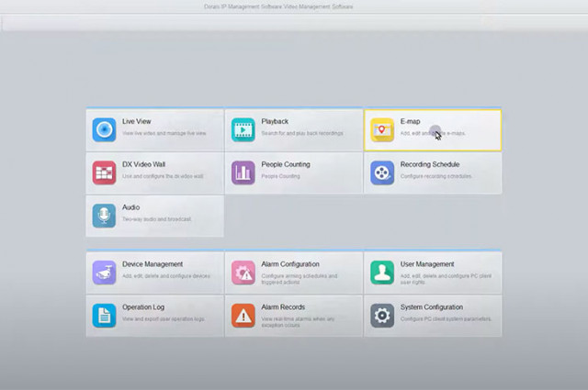Click the E-map title text
This screenshot has width=588, height=390.
tap(411, 121)
